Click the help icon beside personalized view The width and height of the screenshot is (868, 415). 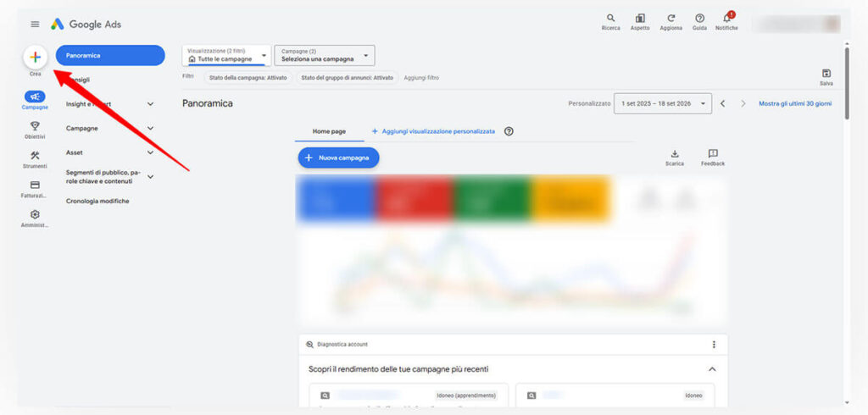pos(509,131)
